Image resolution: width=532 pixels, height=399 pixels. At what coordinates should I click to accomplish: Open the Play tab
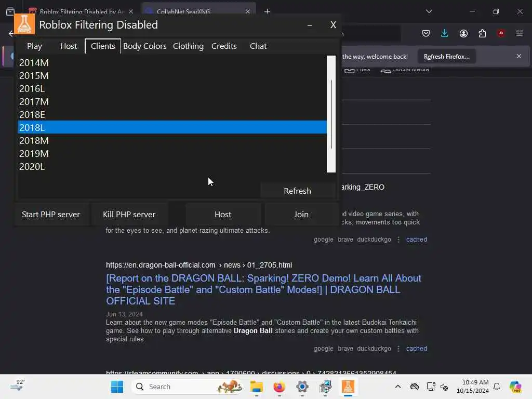point(34,46)
